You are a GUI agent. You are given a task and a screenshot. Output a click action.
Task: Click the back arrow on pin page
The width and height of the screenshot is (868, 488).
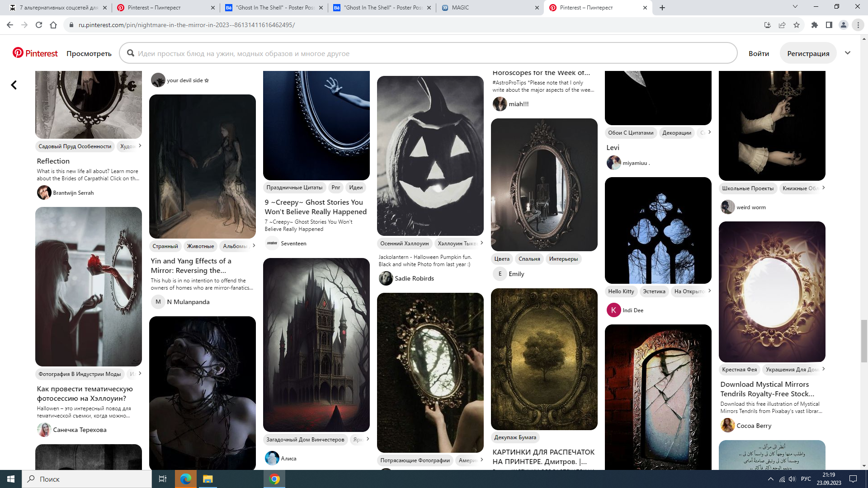click(x=14, y=85)
